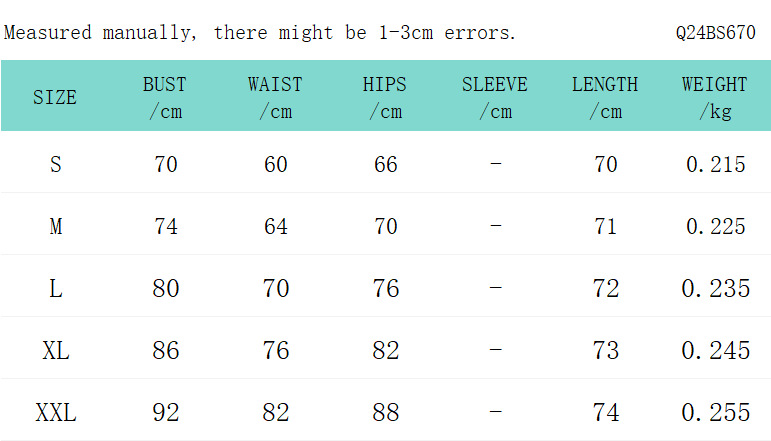Click the WEIGHT /kg column header
Image resolution: width=771 pixels, height=441 pixels.
(715, 97)
